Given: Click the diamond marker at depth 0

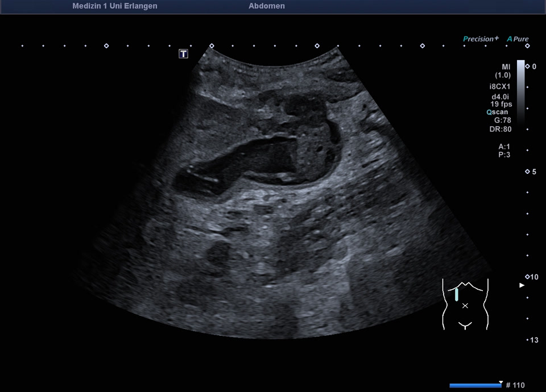Looking at the screenshot, I should click(x=527, y=66).
